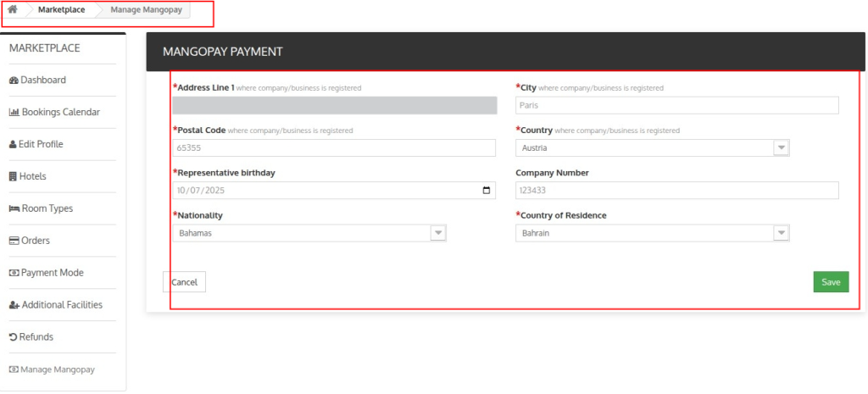
Task: Click the Bookings Calendar chart icon
Action: 14,113
